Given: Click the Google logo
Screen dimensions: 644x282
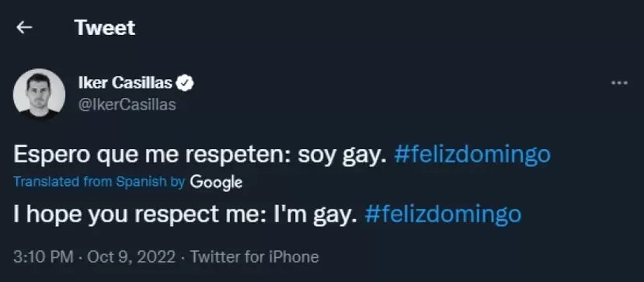Looking at the screenshot, I should pyautogui.click(x=216, y=183).
